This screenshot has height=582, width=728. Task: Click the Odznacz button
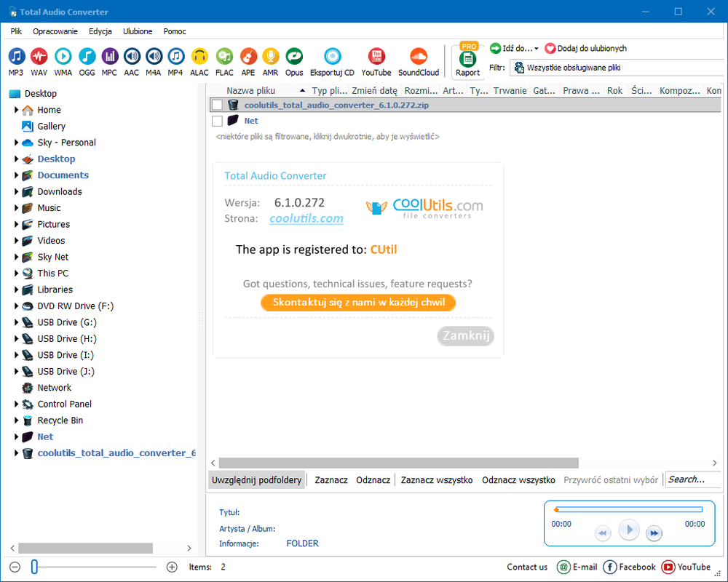point(373,480)
